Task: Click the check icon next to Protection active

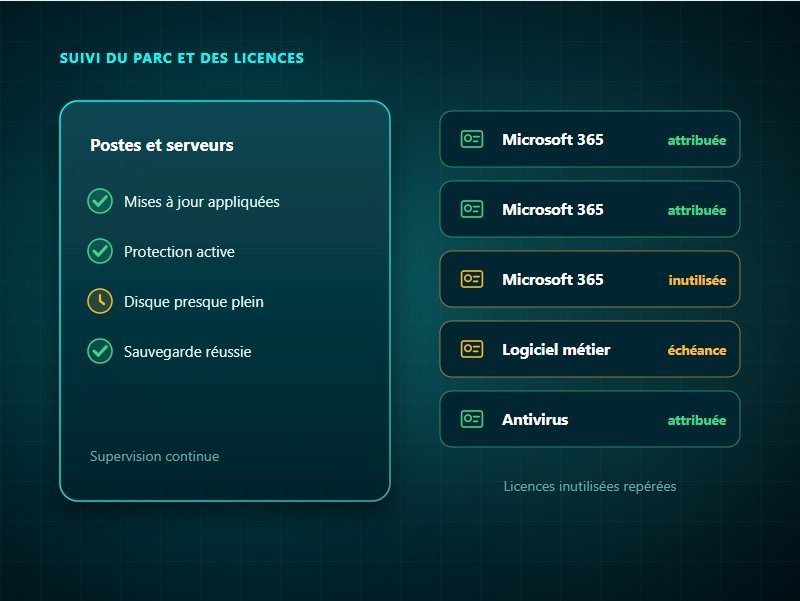Action: coord(100,251)
